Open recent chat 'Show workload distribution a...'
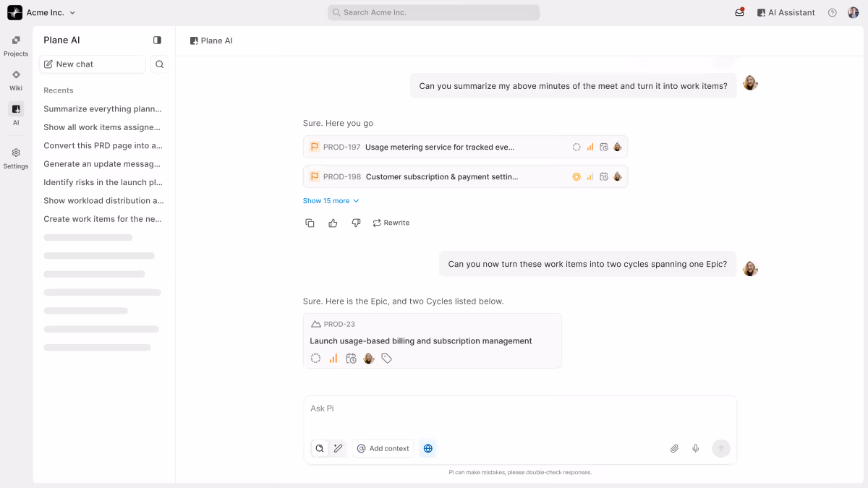 [x=103, y=200]
